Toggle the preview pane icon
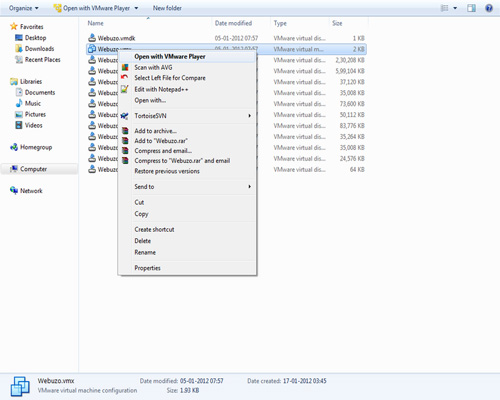The width and height of the screenshot is (500, 400). pyautogui.click(x=471, y=8)
